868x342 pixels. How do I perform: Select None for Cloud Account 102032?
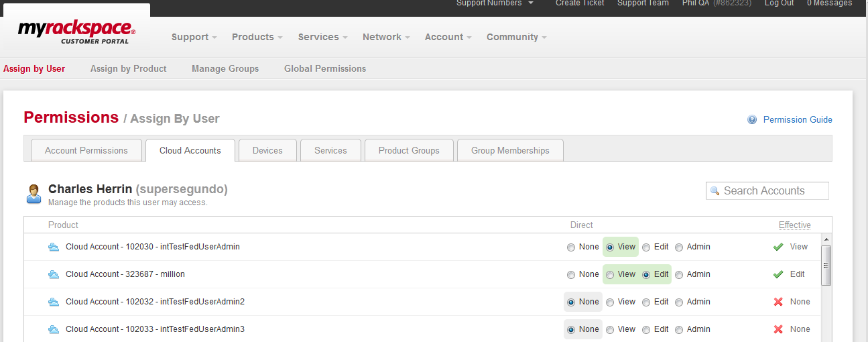coord(571,302)
